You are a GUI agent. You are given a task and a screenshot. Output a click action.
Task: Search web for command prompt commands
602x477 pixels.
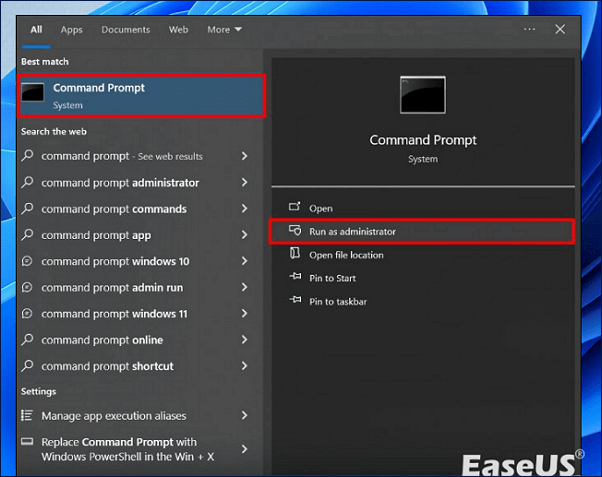click(x=113, y=209)
